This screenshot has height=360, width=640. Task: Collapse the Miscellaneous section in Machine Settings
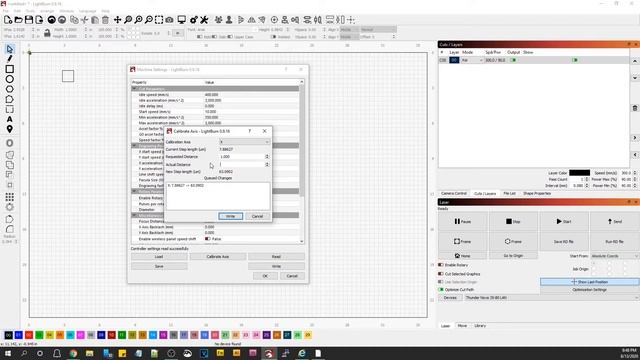pos(134,215)
